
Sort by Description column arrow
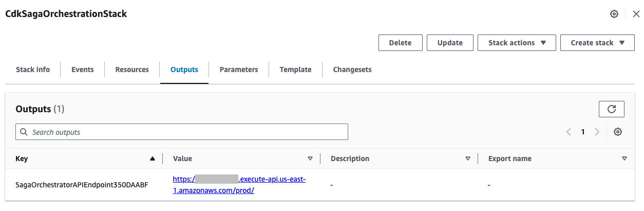click(467, 159)
